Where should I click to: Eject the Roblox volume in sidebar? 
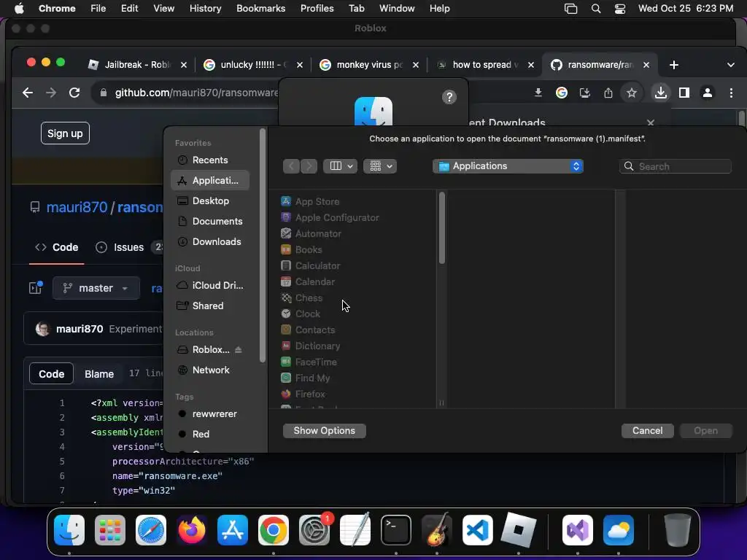tap(239, 349)
